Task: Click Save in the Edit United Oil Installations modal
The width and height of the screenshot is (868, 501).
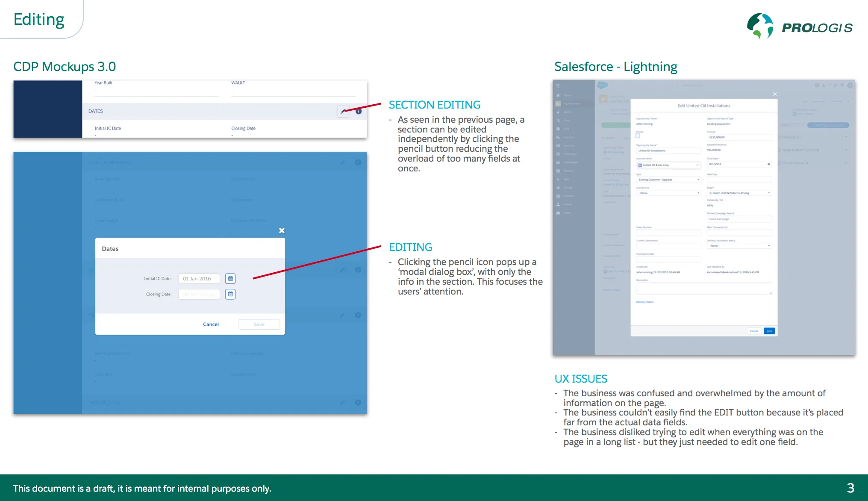Action: coord(769,330)
